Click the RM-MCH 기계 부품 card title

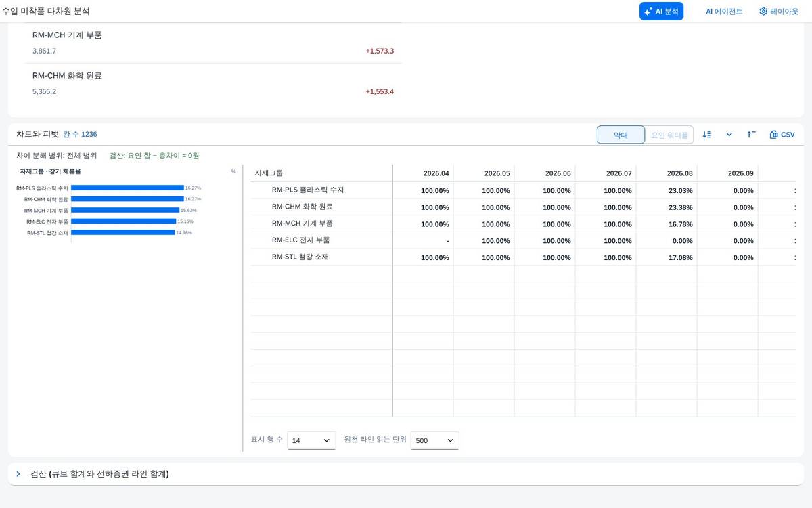coord(67,35)
